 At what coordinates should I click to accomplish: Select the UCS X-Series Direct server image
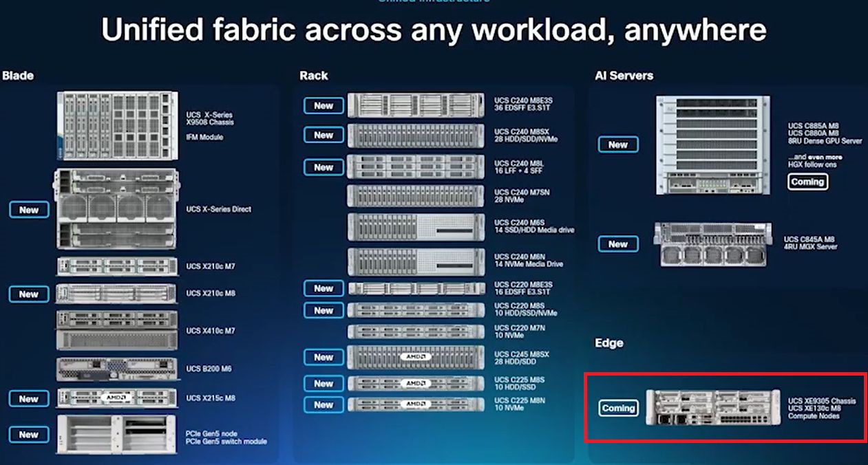point(116,209)
